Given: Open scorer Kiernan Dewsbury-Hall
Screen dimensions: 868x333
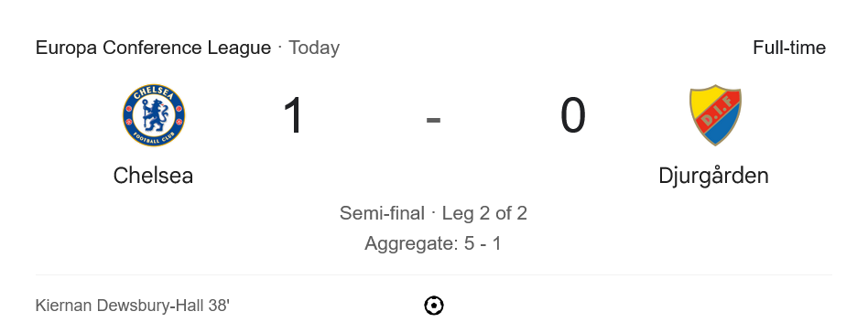Looking at the screenshot, I should [120, 306].
